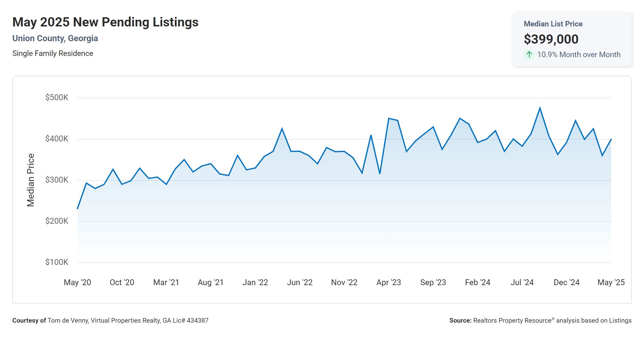Click the highest peak on the price line
The width and height of the screenshot is (644, 338).
tap(540, 108)
